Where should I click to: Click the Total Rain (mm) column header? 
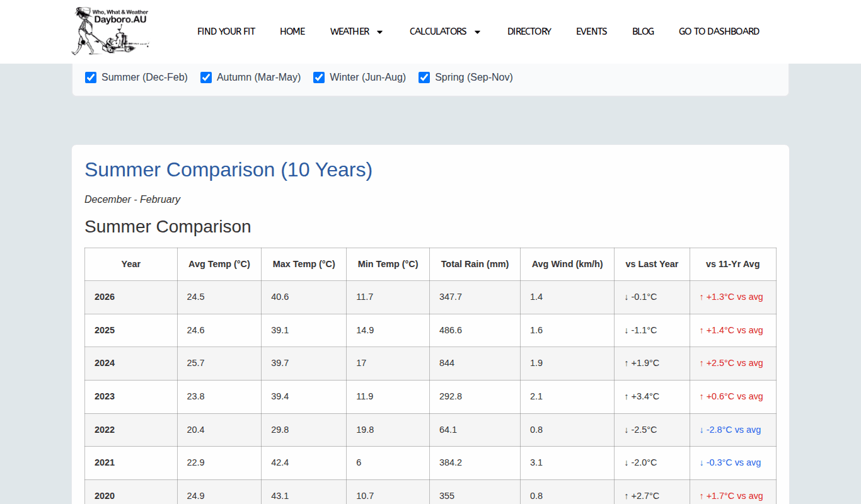(x=475, y=264)
